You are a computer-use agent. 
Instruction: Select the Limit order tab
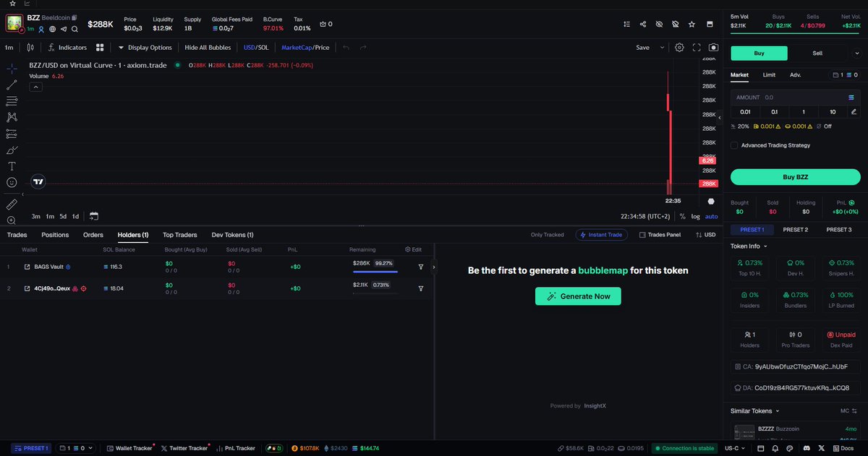coord(769,74)
